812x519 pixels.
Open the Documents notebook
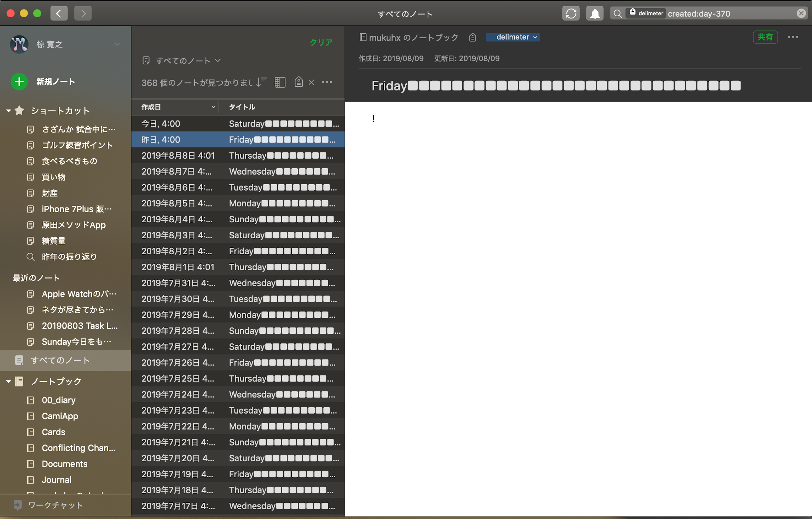coord(64,463)
